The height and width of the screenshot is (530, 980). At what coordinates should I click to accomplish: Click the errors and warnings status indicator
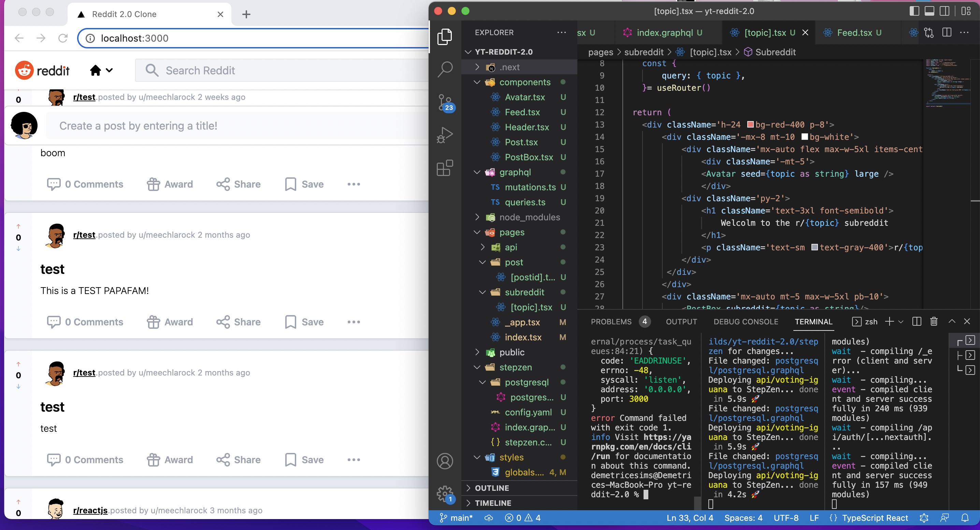[x=522, y=518]
